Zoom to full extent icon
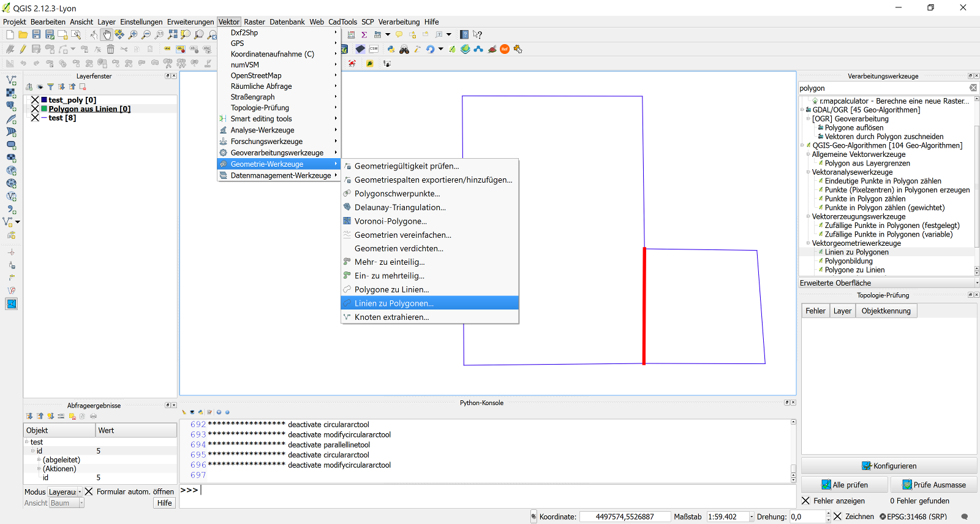The height and width of the screenshot is (524, 980). click(173, 35)
